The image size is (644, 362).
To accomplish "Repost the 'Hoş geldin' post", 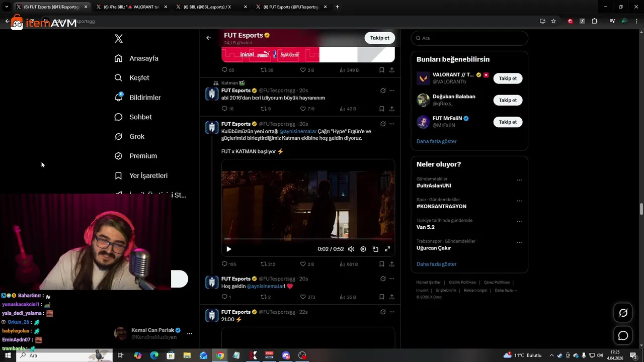I will (x=266, y=297).
